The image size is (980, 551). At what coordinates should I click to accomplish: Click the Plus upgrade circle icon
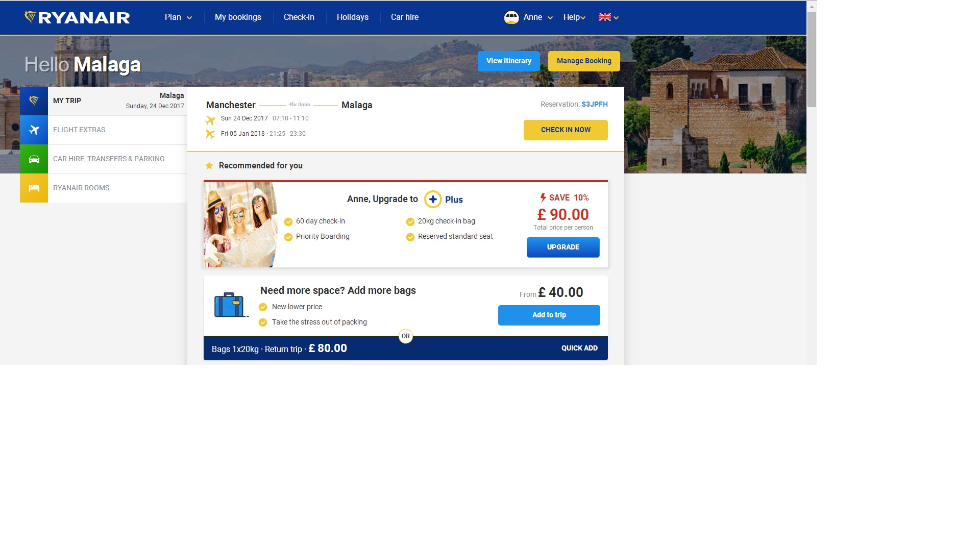tap(433, 199)
